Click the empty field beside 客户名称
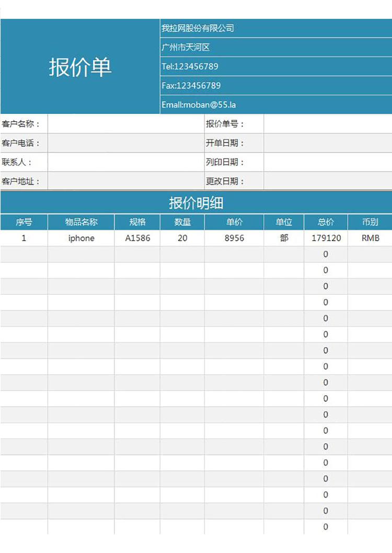 pyautogui.click(x=125, y=124)
